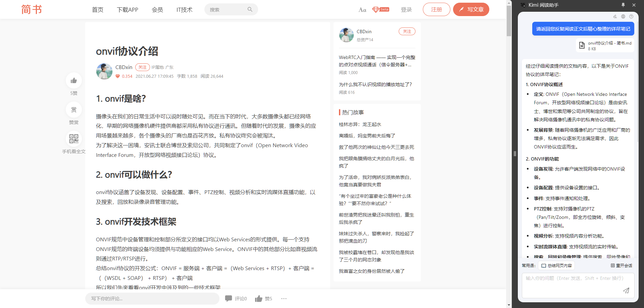
Task: Click the pencil edit icon in Kimi panel
Action: tap(615, 16)
